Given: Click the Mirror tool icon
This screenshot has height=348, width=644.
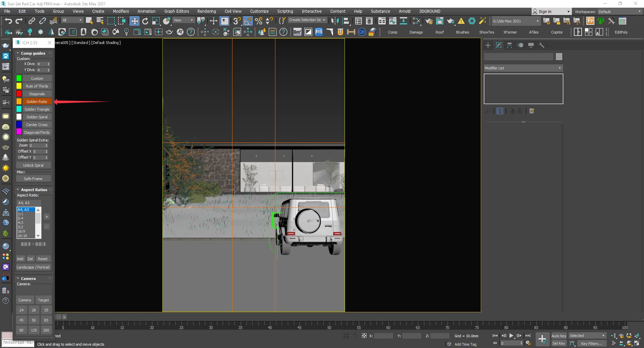Looking at the screenshot, I should pyautogui.click(x=334, y=21).
